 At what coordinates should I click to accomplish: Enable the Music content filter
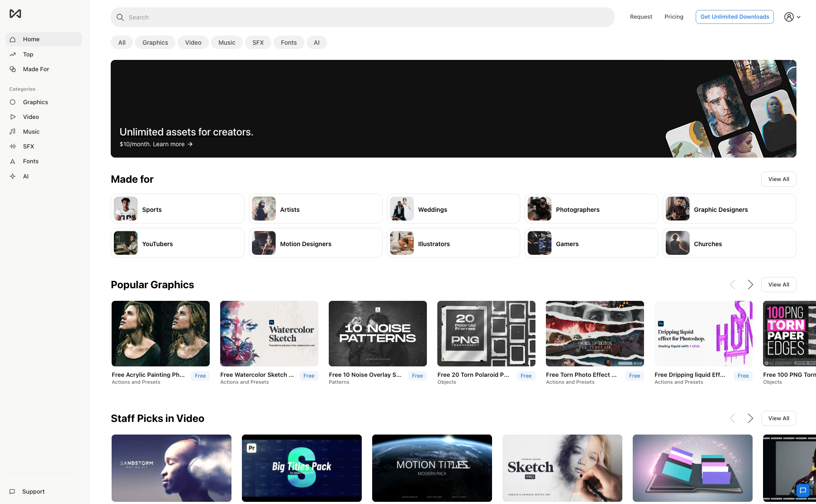227,42
